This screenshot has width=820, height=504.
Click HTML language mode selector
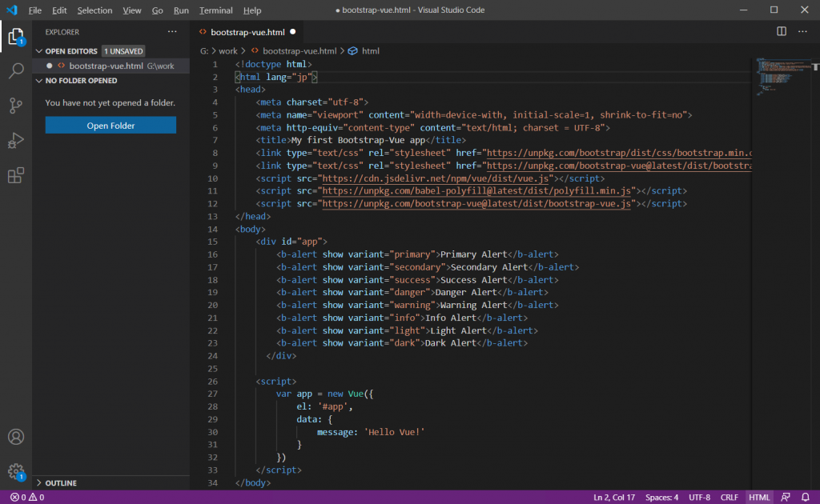tap(759, 498)
